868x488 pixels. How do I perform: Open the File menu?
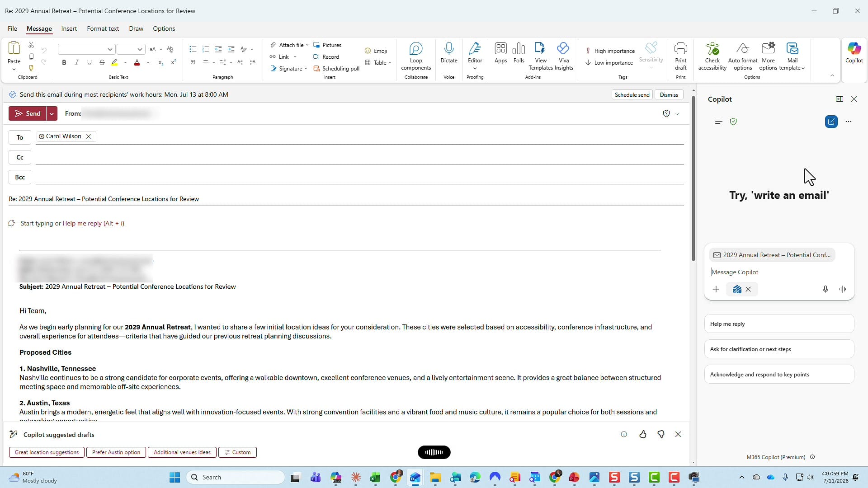coord(12,28)
